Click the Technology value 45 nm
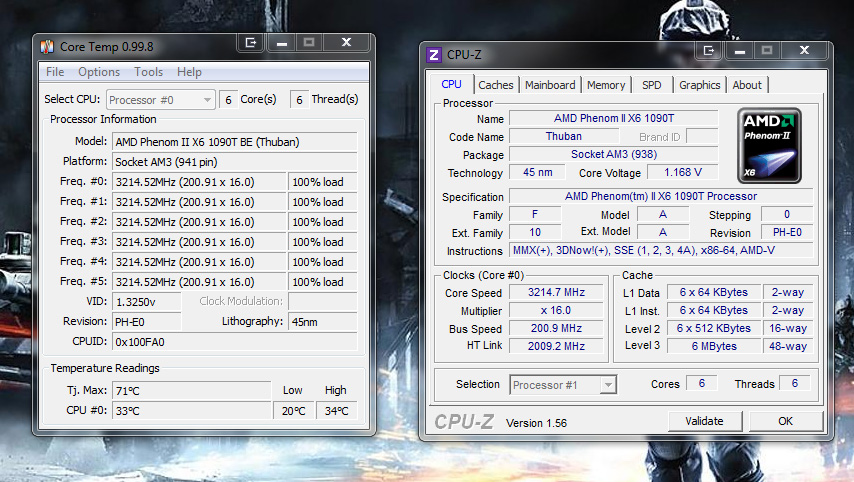The width and height of the screenshot is (854, 482). click(537, 172)
